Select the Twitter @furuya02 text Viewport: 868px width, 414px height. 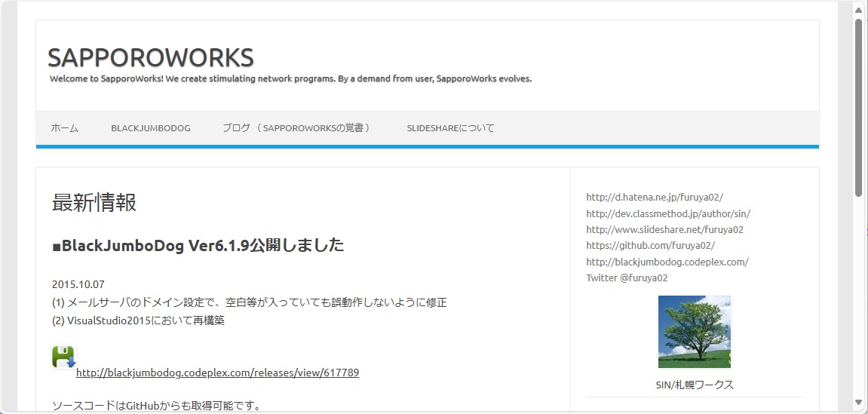(627, 278)
